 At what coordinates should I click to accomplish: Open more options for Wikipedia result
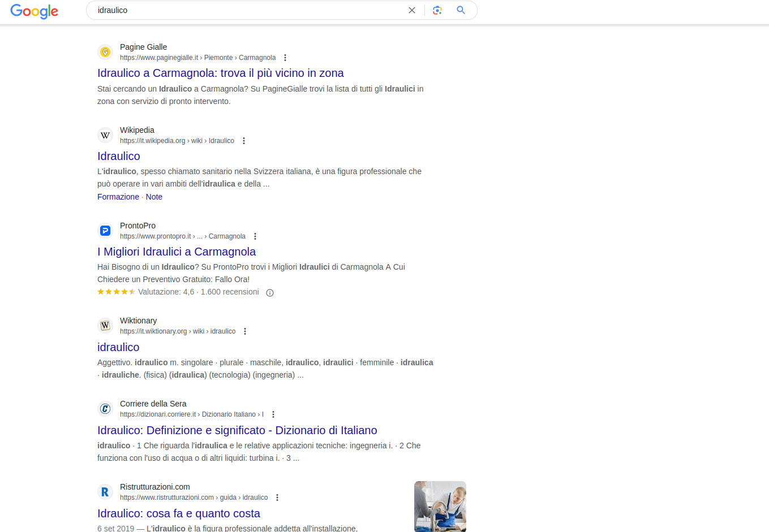pyautogui.click(x=244, y=141)
